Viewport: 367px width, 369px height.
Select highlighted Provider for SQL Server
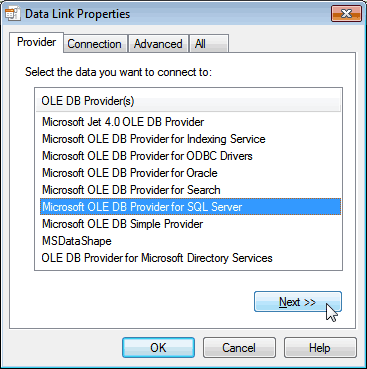click(190, 207)
